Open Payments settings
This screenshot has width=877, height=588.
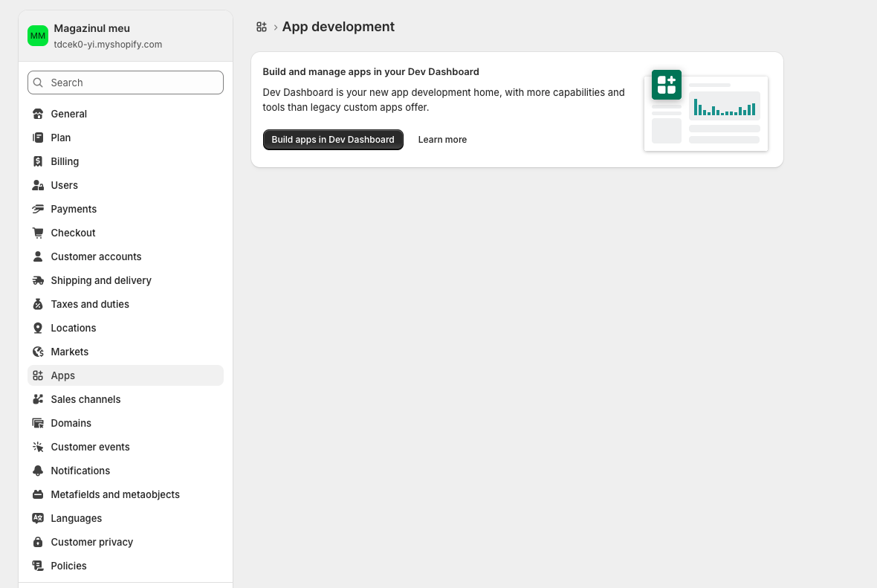pos(126,209)
